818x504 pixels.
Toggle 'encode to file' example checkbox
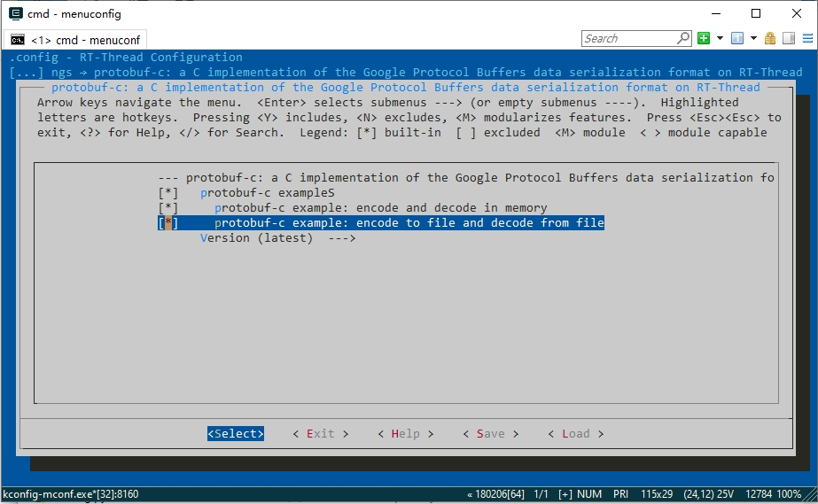point(167,223)
